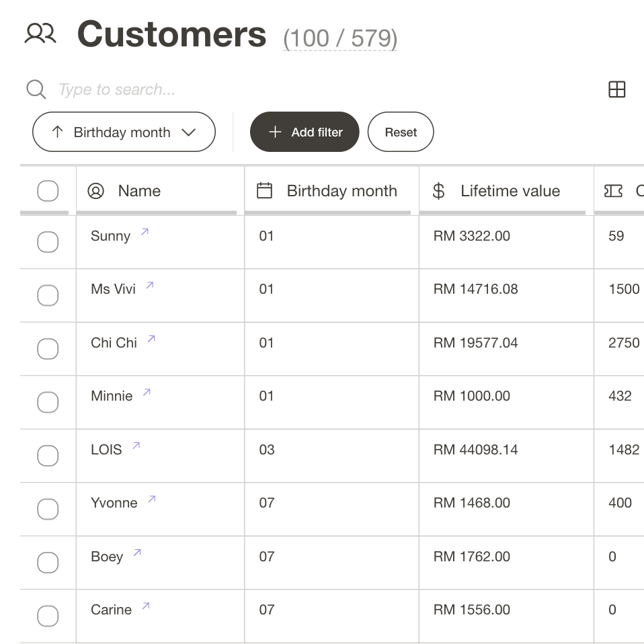Select the Chi Chi row checkbox
Viewport: 644px width, 644px height.
48,349
